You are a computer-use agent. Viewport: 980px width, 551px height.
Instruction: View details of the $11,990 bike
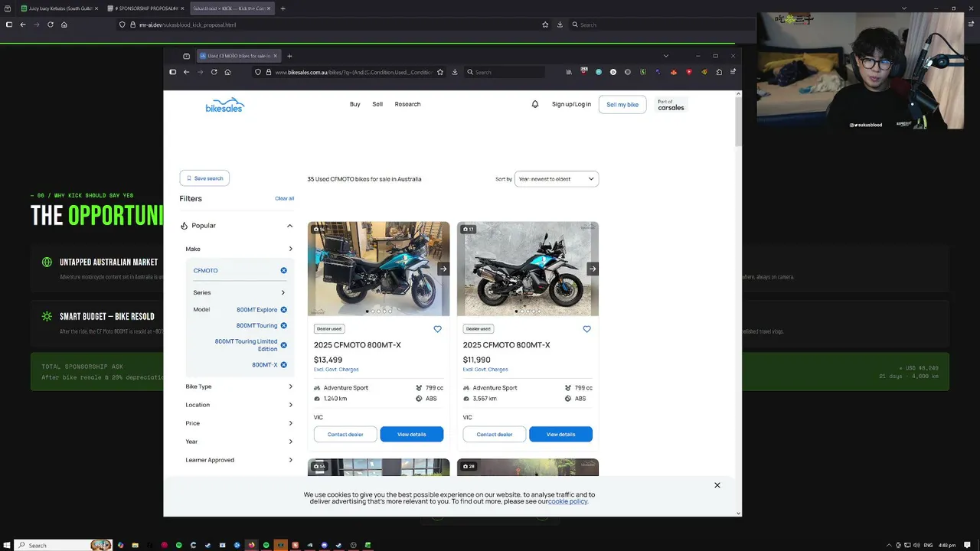click(560, 434)
